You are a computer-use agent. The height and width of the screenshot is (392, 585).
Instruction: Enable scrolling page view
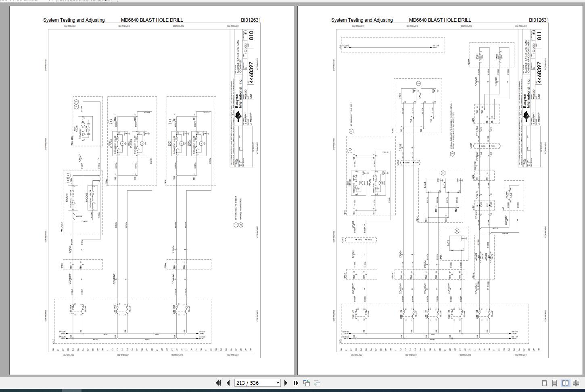coord(555,383)
